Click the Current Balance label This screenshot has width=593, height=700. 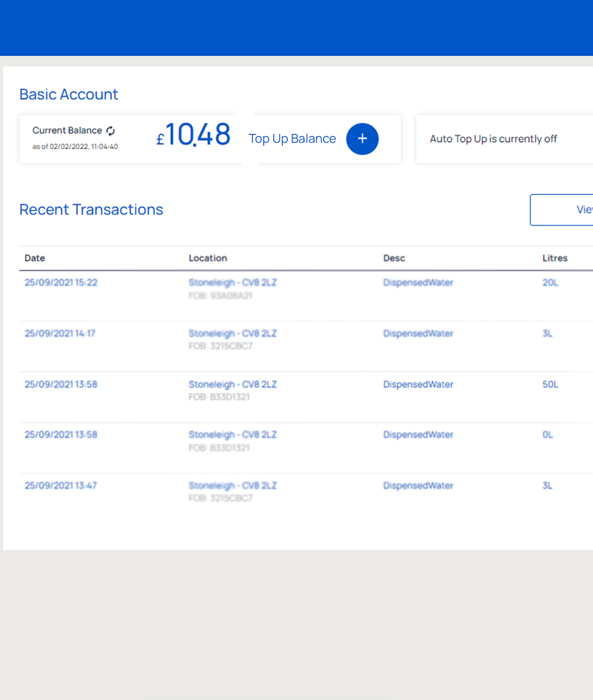(x=68, y=131)
